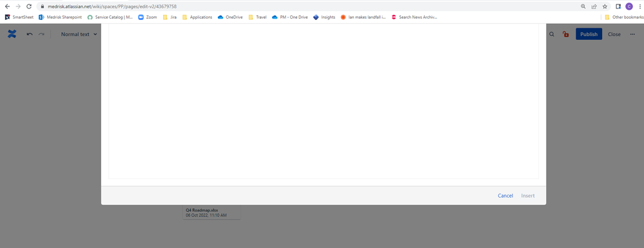Open the Applications bookmarks folder
Image resolution: width=644 pixels, height=248 pixels.
pos(197,17)
